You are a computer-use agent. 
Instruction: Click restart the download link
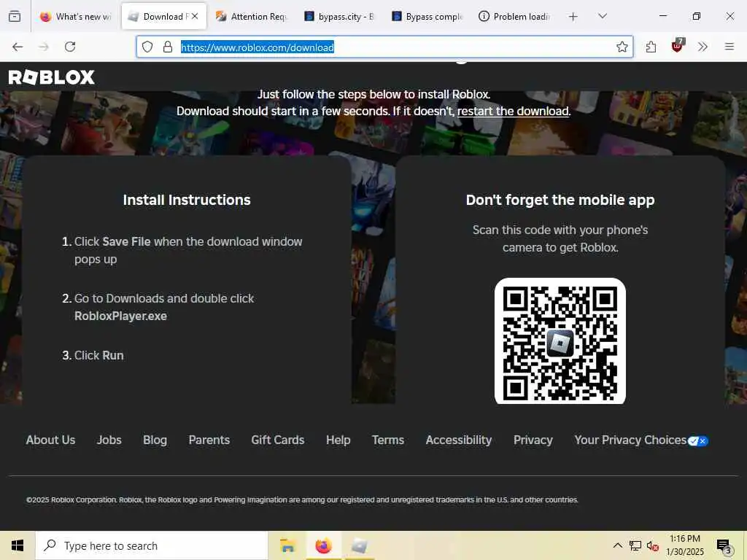click(513, 111)
